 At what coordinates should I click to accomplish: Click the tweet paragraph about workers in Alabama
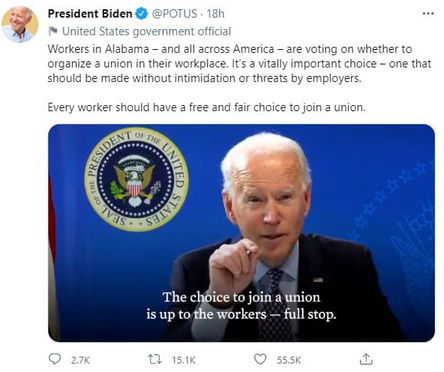239,63
